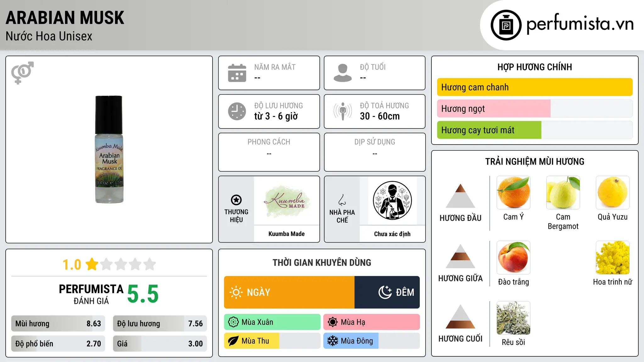Click the PERFUMISTA ĐÁNH GIÁ label
This screenshot has height=362, width=644.
click(91, 294)
